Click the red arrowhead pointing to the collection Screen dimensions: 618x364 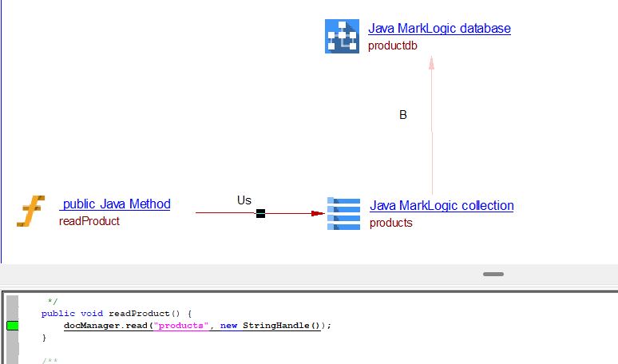pyautogui.click(x=318, y=213)
